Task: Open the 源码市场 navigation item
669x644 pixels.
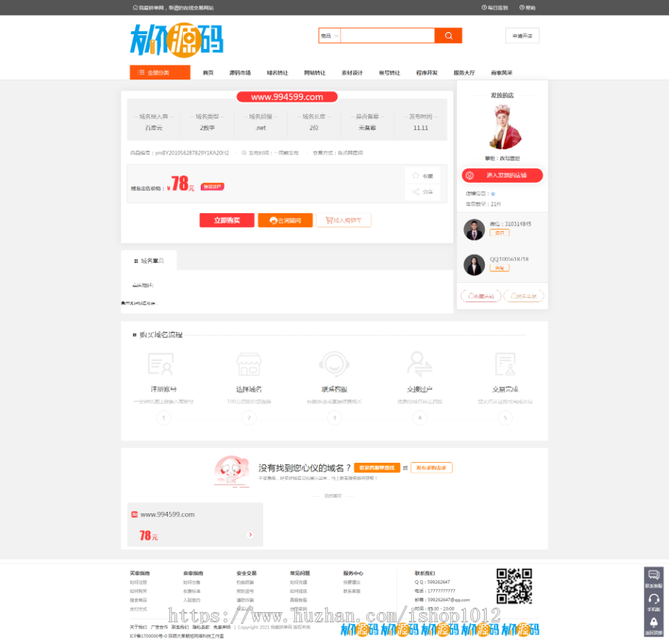Action: coord(240,73)
